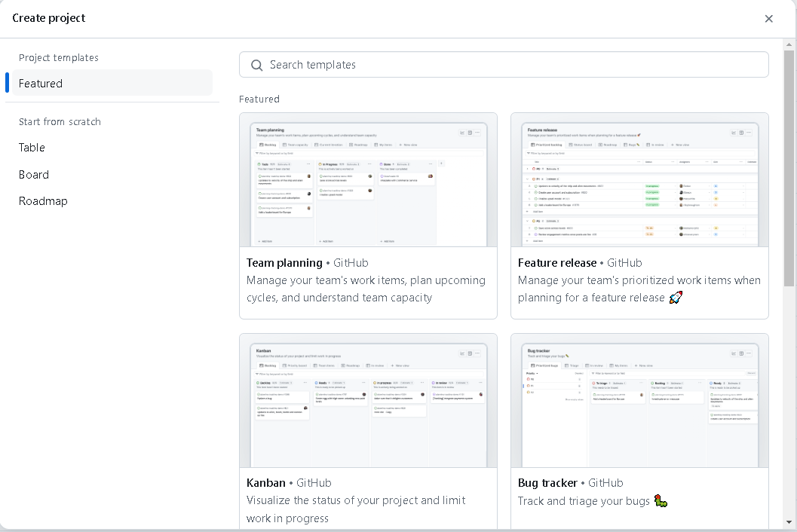Click scrollbar down arrow
Image resolution: width=797 pixels, height=532 pixels.
(789, 522)
